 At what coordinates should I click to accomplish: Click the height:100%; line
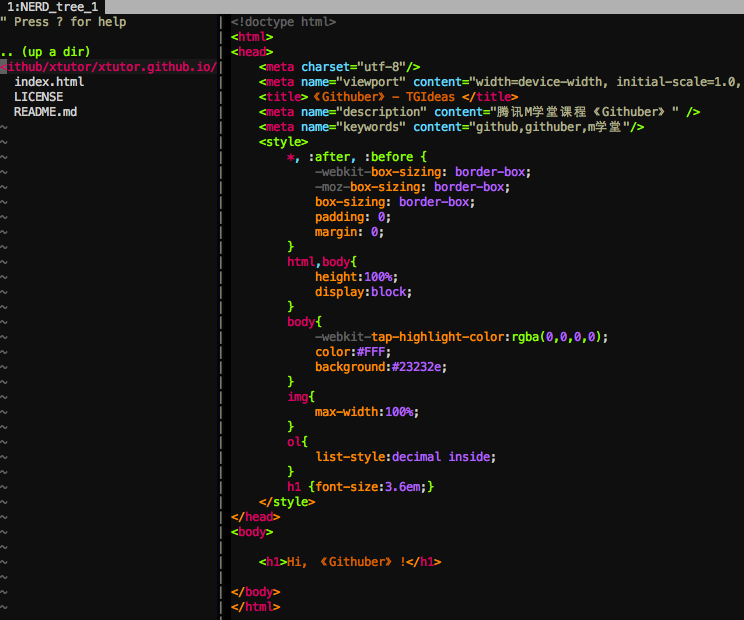356,277
